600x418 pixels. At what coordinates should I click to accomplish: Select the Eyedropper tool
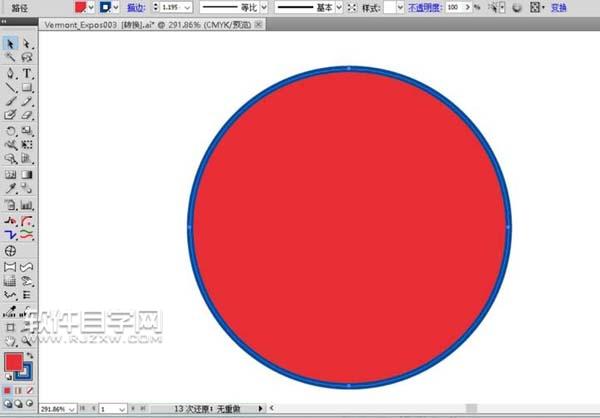[x=10, y=188]
